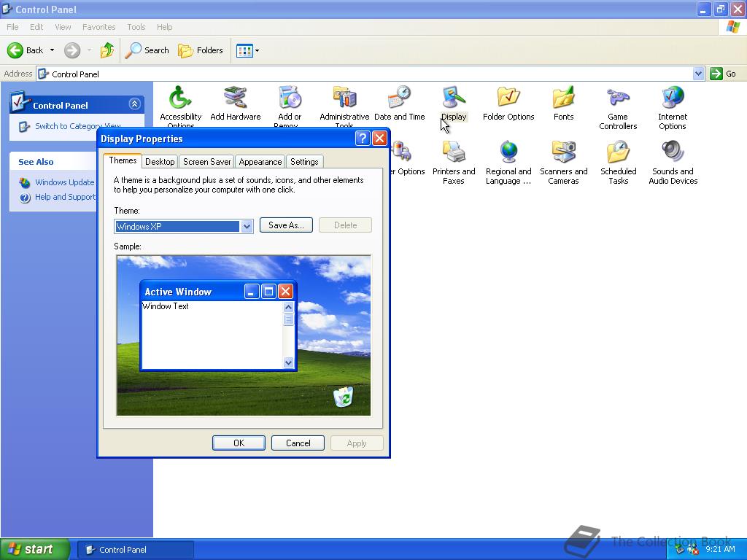Switch to the Desktop tab
This screenshot has height=560, width=747.
(160, 162)
